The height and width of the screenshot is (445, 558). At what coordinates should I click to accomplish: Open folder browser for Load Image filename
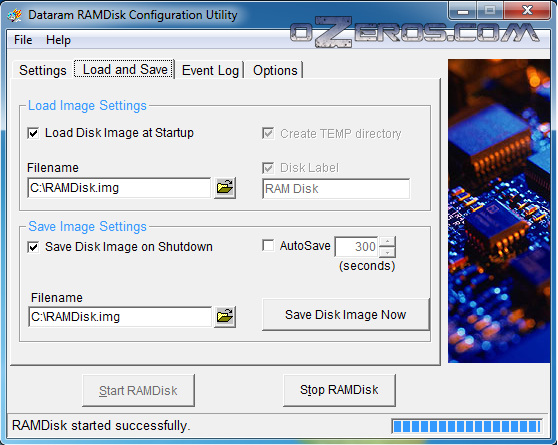(225, 188)
